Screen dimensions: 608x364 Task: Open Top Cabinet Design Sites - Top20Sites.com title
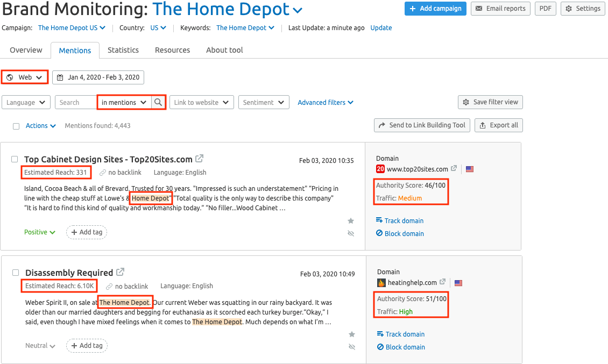click(108, 159)
